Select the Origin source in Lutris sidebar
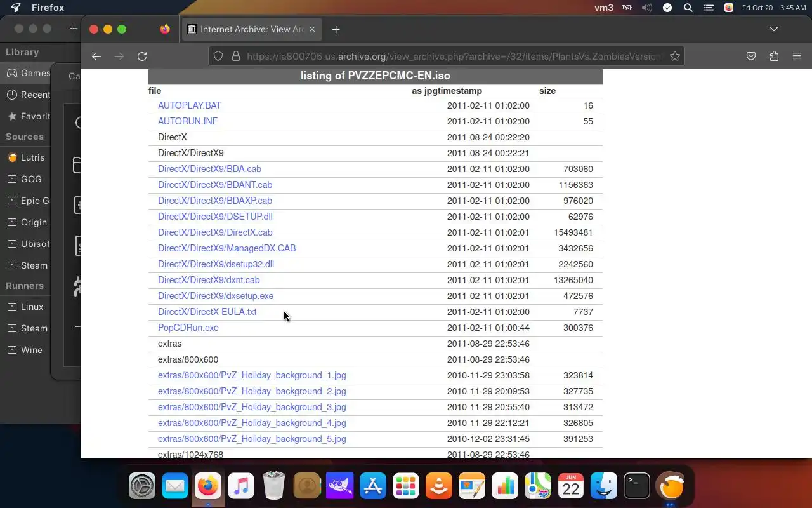The height and width of the screenshot is (508, 812). point(25,222)
